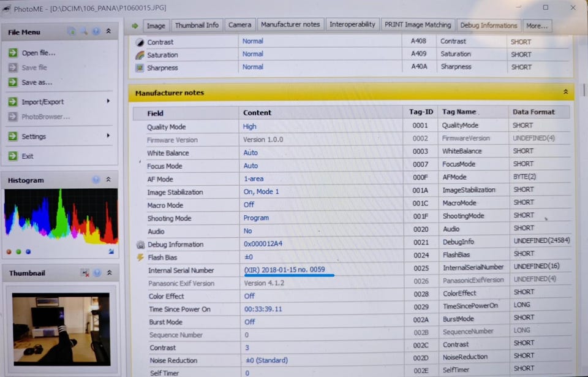
Task: Collapse the Manufacturer notes section
Action: coord(565,92)
